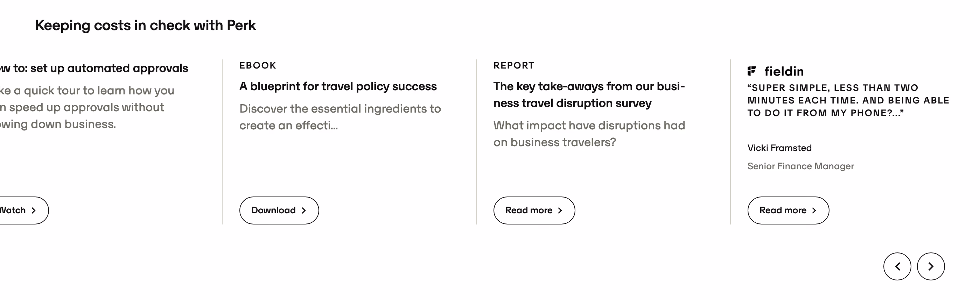This screenshot has height=300, width=980.
Task: Click the chevron in fieldin's Read more button
Action: [814, 210]
